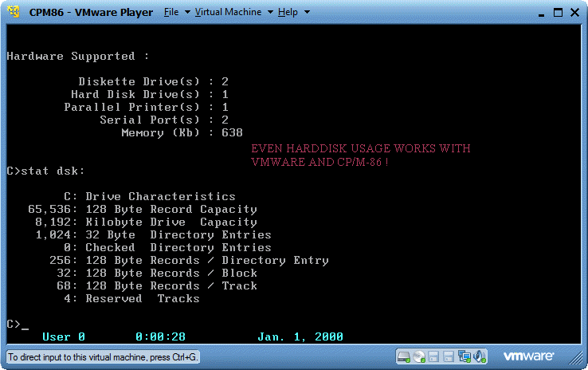Click the 'To direct input' status message

point(103,357)
